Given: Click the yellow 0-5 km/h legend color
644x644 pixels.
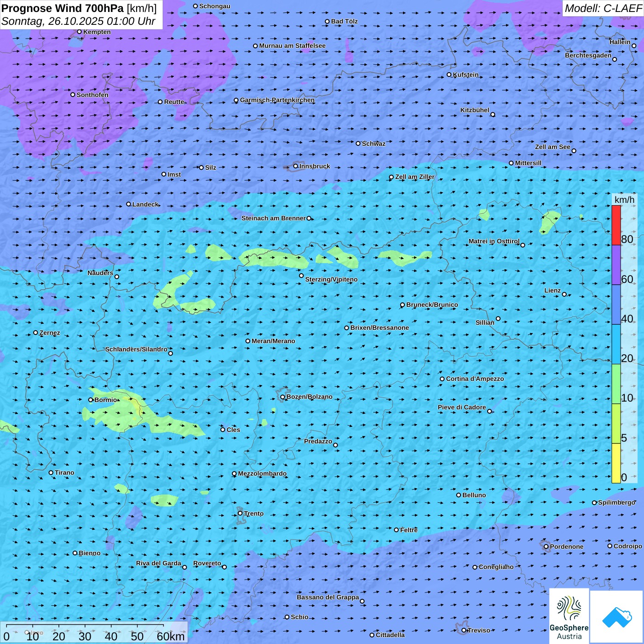Looking at the screenshot, I should pyautogui.click(x=616, y=463).
